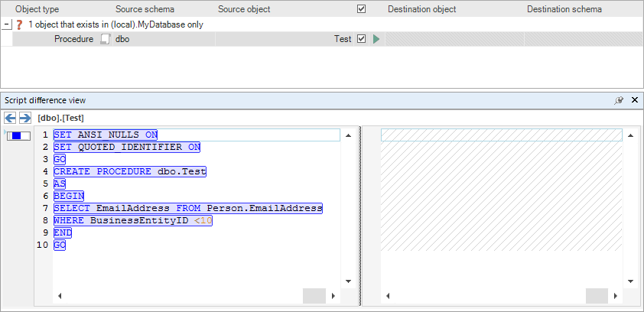
Task: Uncheck the Test procedure checkbox
Action: click(362, 39)
